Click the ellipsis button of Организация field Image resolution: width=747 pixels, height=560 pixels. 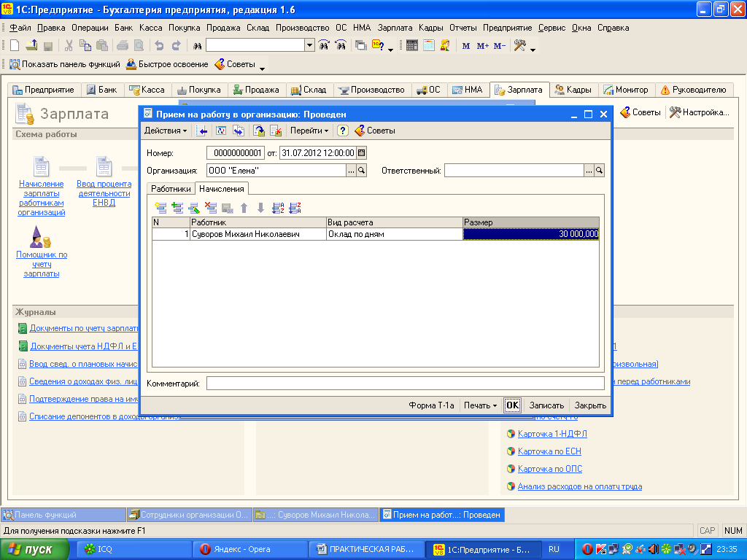pos(351,171)
